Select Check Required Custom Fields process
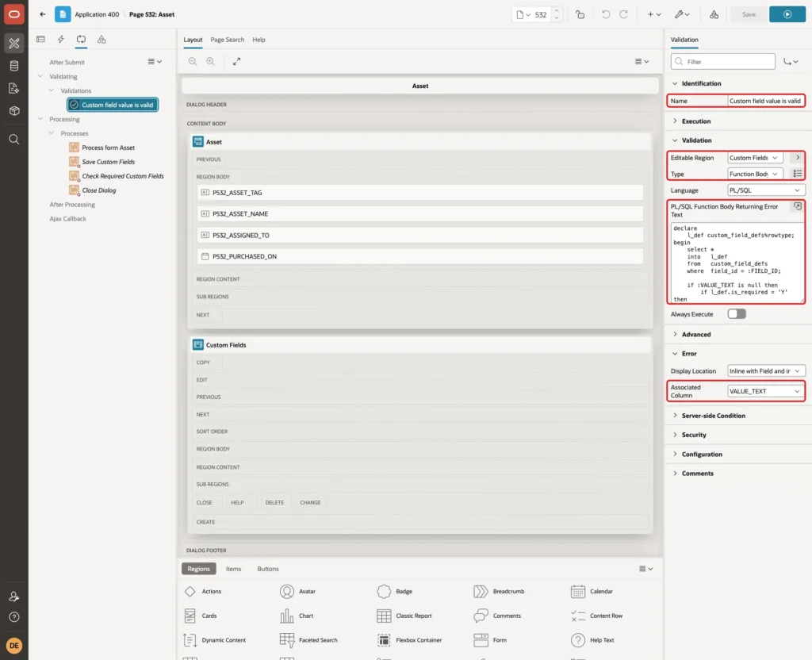This screenshot has width=812, height=660. [x=122, y=176]
